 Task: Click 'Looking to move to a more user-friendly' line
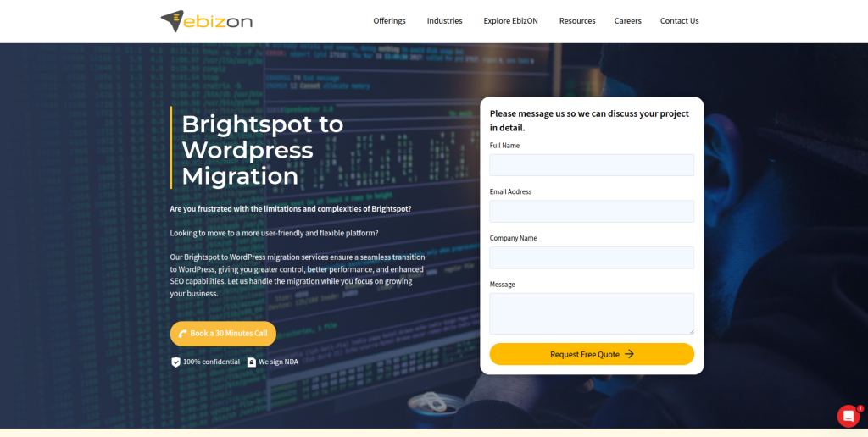coord(274,234)
